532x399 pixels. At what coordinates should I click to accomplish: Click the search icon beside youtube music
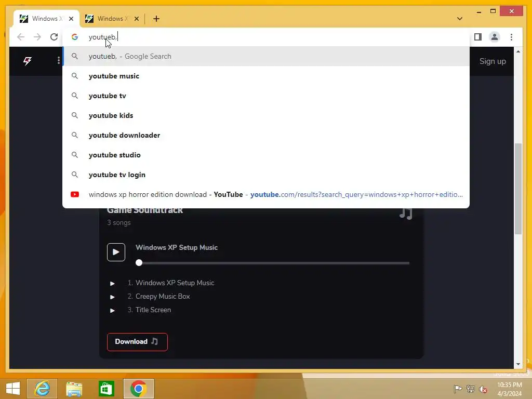click(x=75, y=76)
